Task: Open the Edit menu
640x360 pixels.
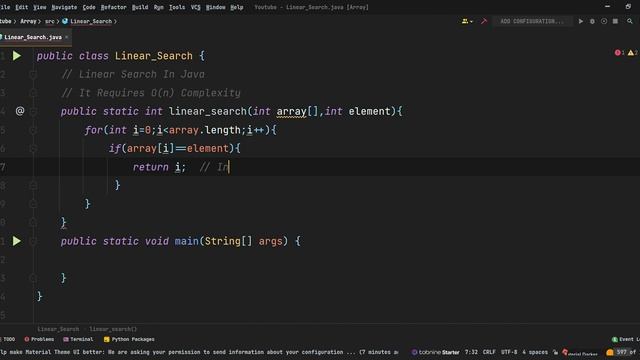Action: (x=22, y=7)
